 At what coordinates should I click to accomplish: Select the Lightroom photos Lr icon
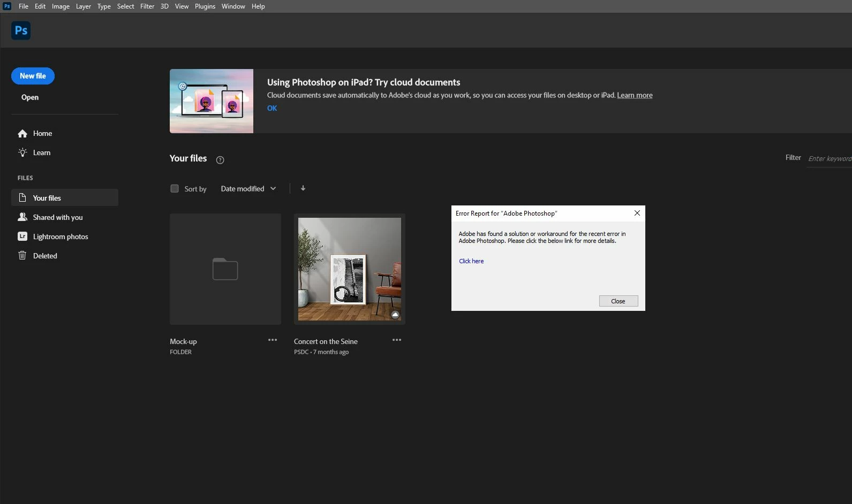[22, 236]
